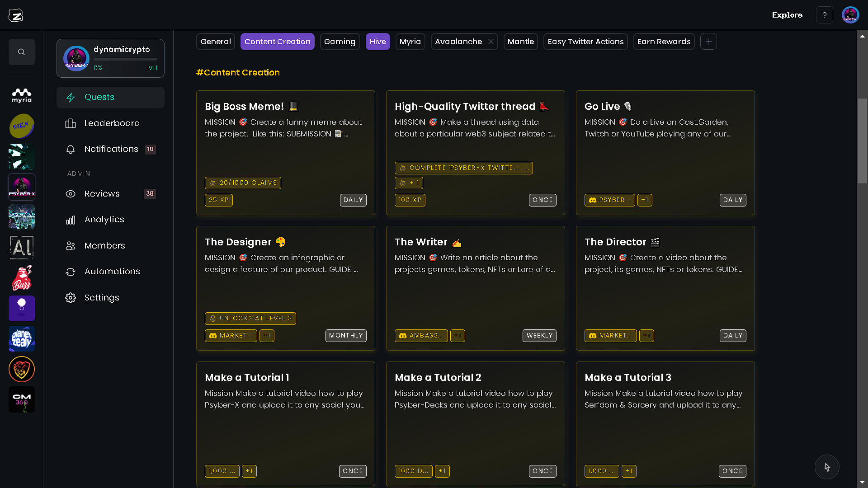This screenshot has height=488, width=868.
Task: Click the 20/1000 CLAIMS badge
Action: pyautogui.click(x=243, y=183)
